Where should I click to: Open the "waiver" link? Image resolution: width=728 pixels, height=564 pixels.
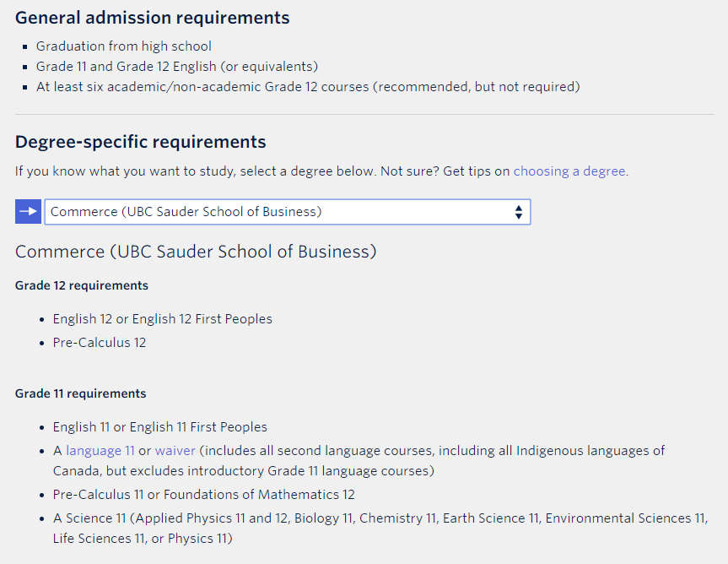coord(175,451)
